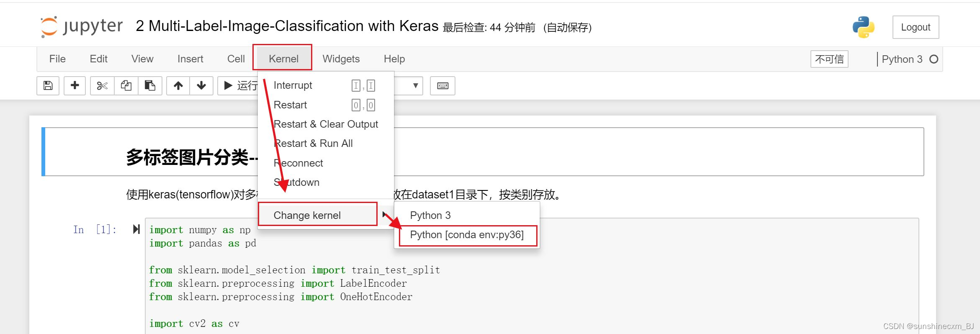Open the Cell menu
The height and width of the screenshot is (334, 980).
click(x=236, y=59)
